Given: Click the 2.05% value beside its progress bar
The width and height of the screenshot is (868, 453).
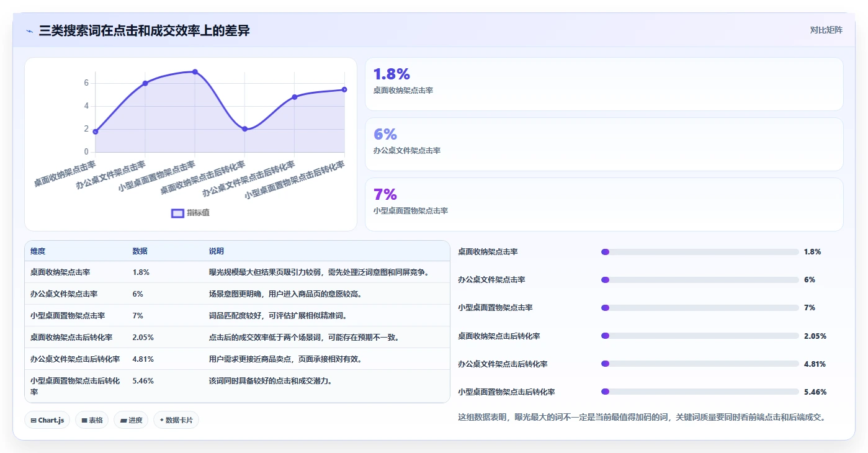Looking at the screenshot, I should point(815,336).
